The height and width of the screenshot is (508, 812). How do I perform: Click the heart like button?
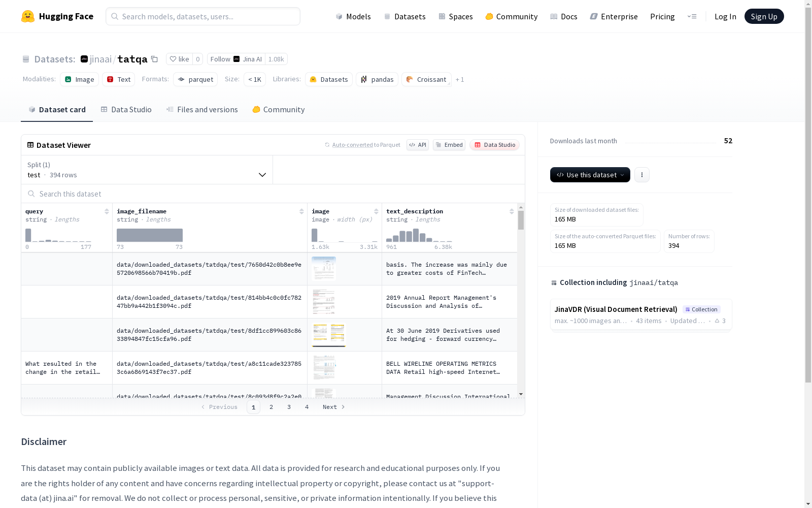[x=179, y=59]
